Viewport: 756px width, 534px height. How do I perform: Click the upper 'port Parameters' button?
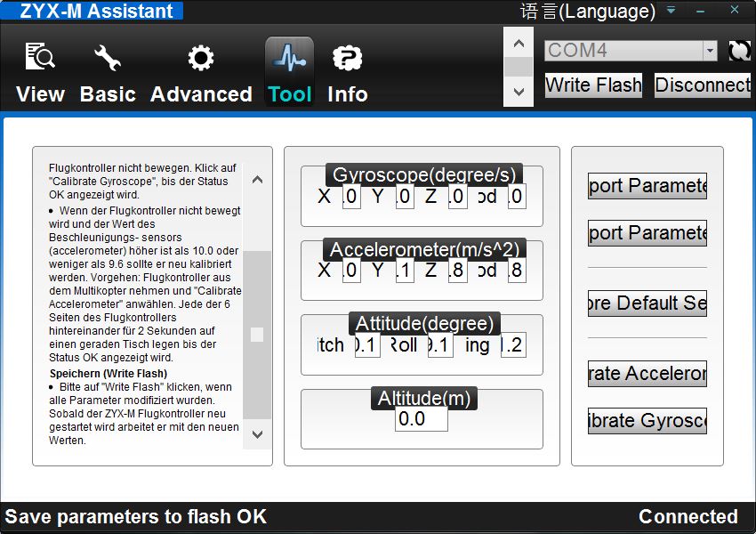click(647, 186)
